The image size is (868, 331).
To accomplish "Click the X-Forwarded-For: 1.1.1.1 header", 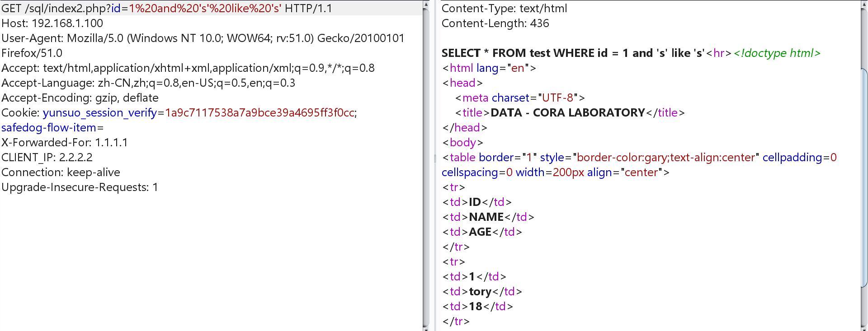I will [65, 142].
